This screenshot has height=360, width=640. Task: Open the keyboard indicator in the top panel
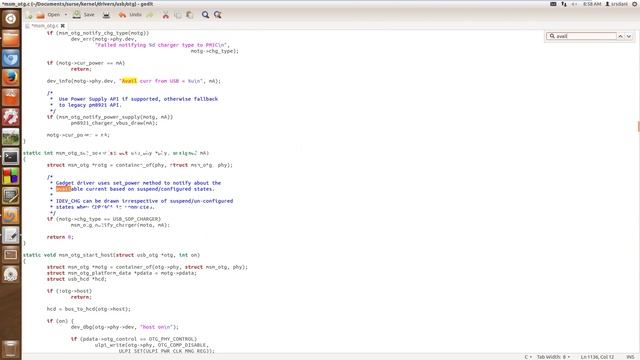[x=553, y=4]
